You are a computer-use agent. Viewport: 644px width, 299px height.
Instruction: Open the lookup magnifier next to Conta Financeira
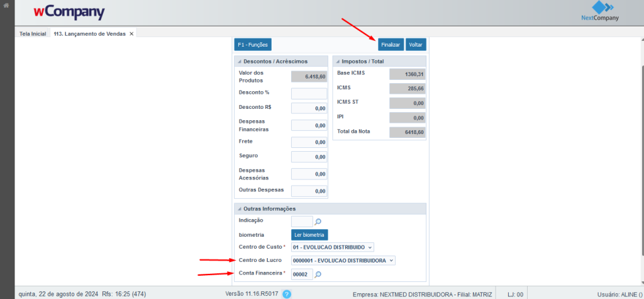318,274
